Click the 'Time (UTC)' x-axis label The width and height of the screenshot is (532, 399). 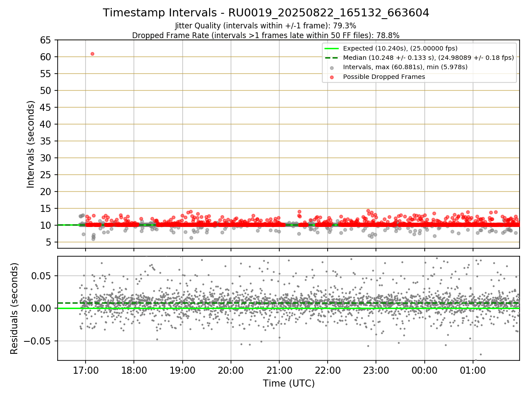[x=289, y=383]
